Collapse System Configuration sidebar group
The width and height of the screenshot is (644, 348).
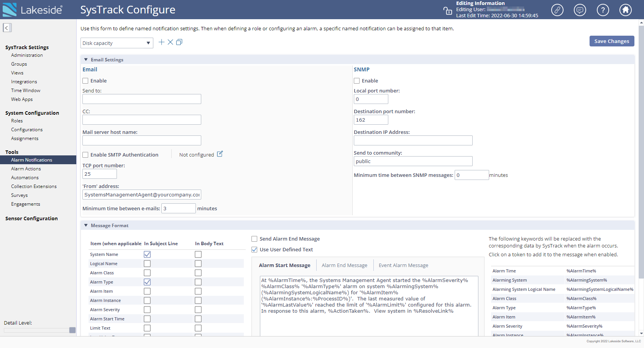pyautogui.click(x=32, y=113)
